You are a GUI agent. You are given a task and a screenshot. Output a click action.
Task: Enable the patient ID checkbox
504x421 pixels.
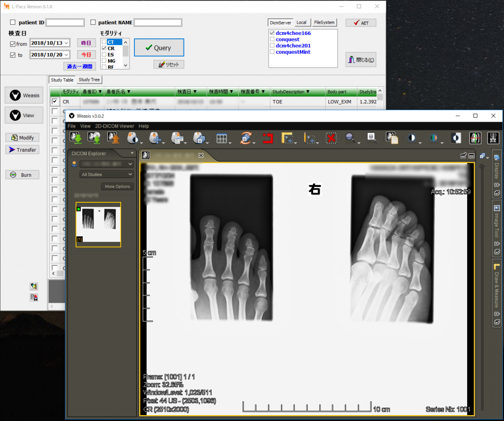click(x=13, y=22)
